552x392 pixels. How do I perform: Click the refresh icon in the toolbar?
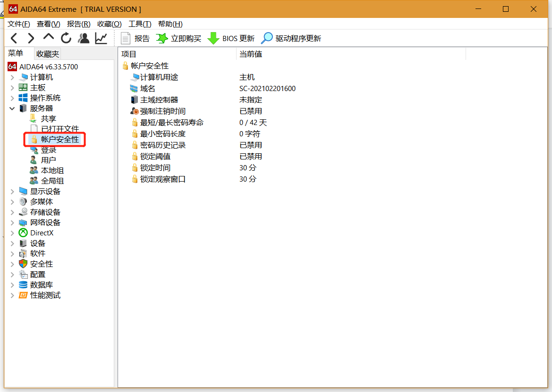tap(66, 38)
